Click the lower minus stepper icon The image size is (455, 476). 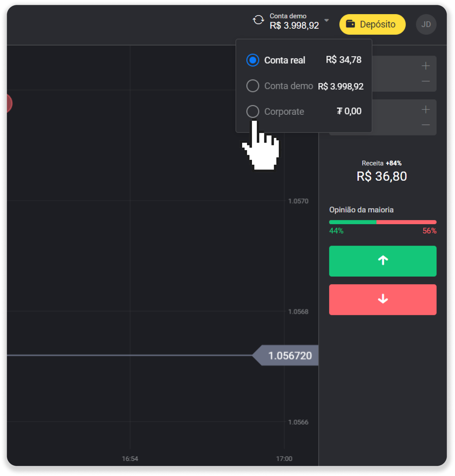coord(426,125)
